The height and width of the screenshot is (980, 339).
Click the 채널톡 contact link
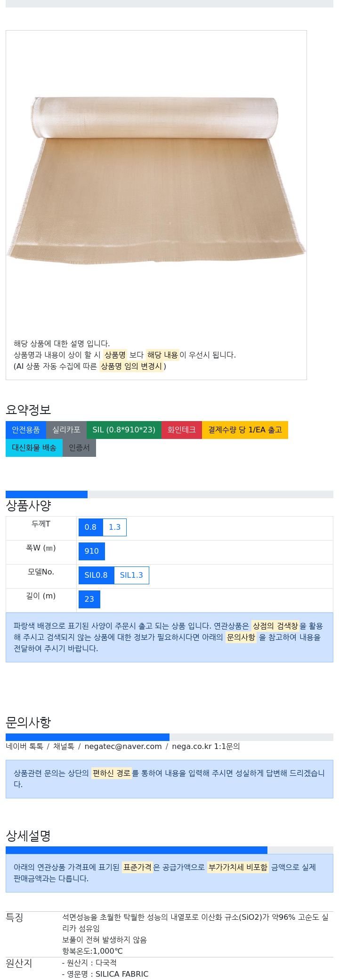point(64,747)
